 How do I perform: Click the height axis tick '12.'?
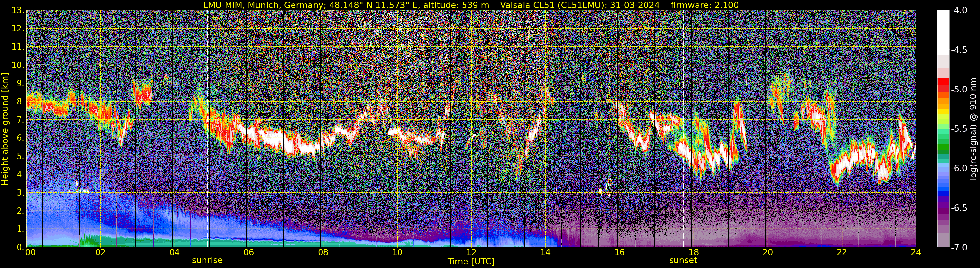point(18,29)
